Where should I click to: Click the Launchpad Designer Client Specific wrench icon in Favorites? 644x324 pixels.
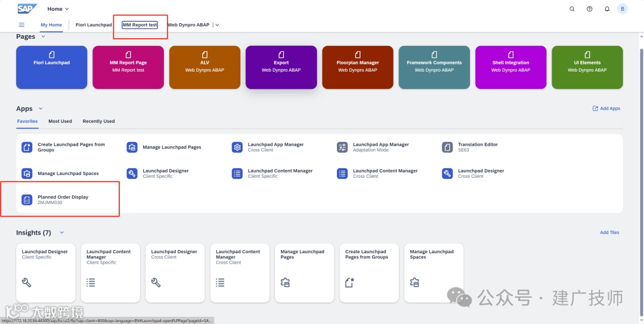132,174
